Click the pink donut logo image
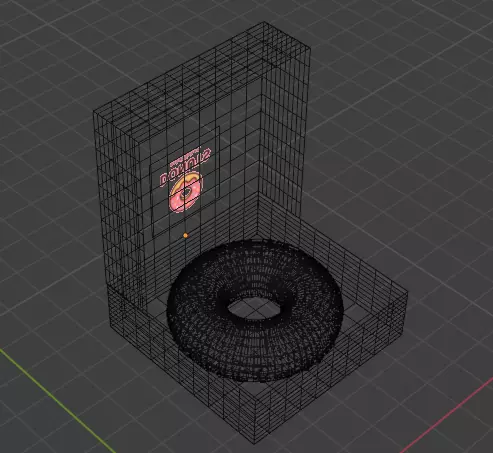This screenshot has width=493, height=453. point(185,193)
